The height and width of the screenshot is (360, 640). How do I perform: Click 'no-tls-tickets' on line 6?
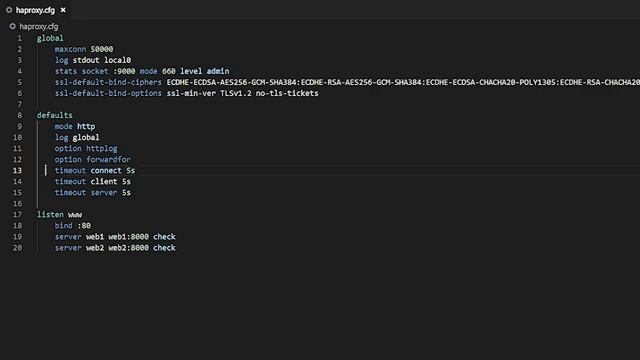pyautogui.click(x=287, y=93)
